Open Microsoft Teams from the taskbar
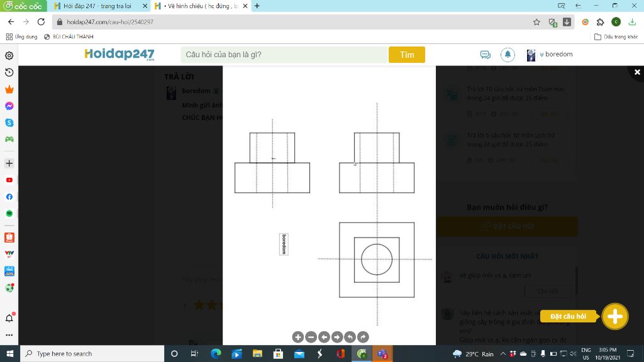Screen dimensions: 644x362 click(382, 353)
